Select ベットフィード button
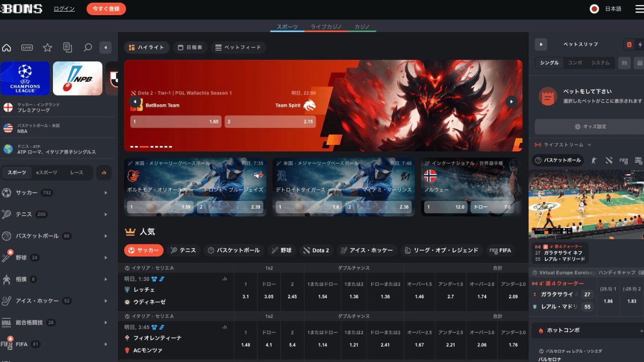The image size is (644, 362). point(238,47)
